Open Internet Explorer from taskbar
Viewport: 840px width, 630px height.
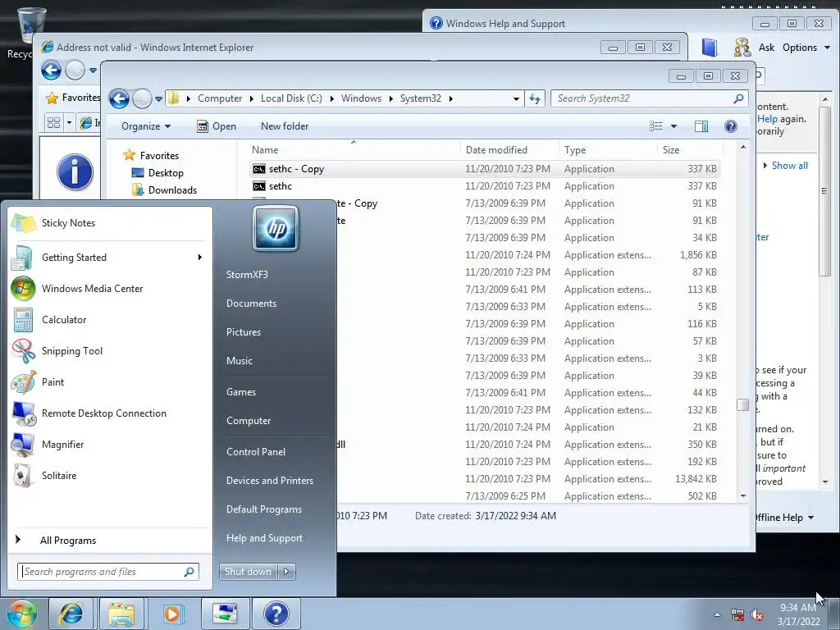point(71,614)
